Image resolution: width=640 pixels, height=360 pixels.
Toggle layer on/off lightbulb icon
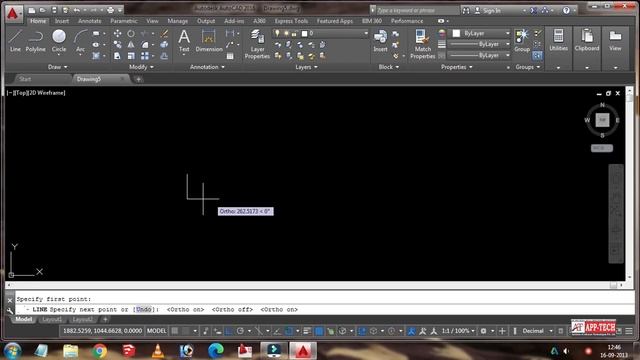(x=277, y=33)
